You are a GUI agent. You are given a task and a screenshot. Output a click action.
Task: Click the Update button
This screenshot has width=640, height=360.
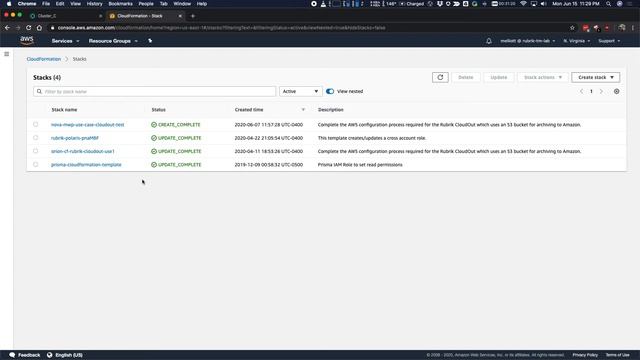[x=498, y=77]
